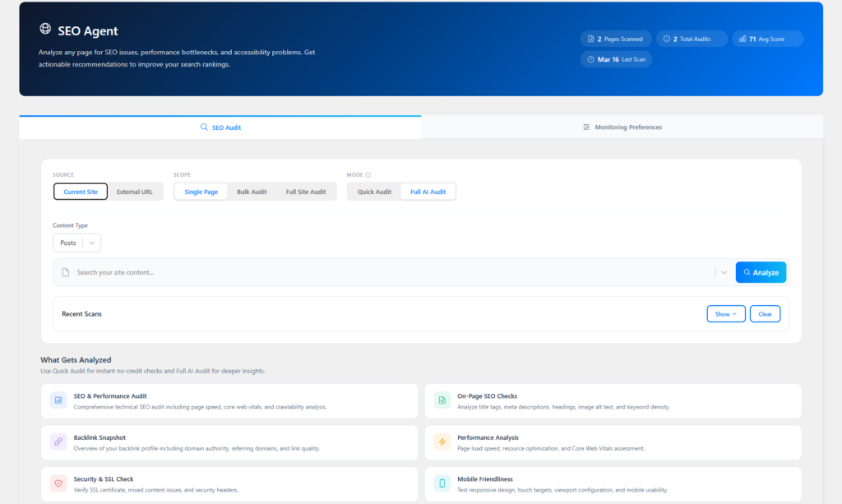Click the On-Page SEO Checks document icon
This screenshot has width=842, height=504.
coord(442,401)
